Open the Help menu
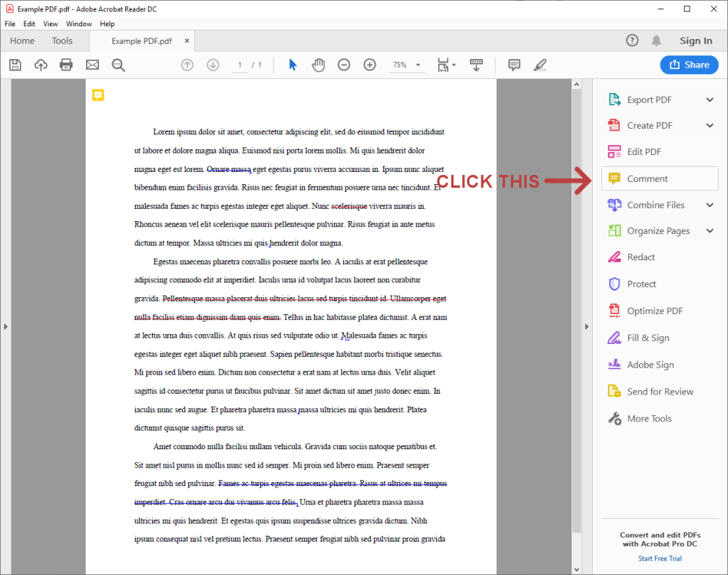Screen dimensions: 728x575 [x=107, y=23]
